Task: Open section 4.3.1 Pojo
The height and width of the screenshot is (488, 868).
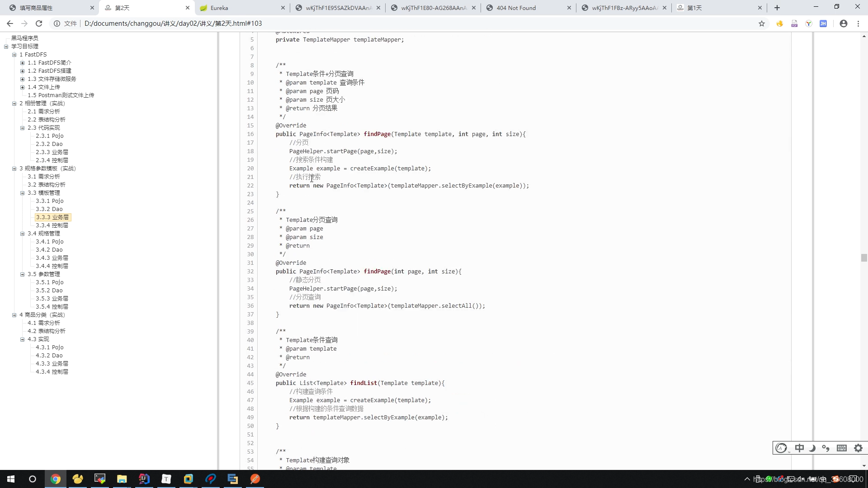Action: (x=50, y=347)
